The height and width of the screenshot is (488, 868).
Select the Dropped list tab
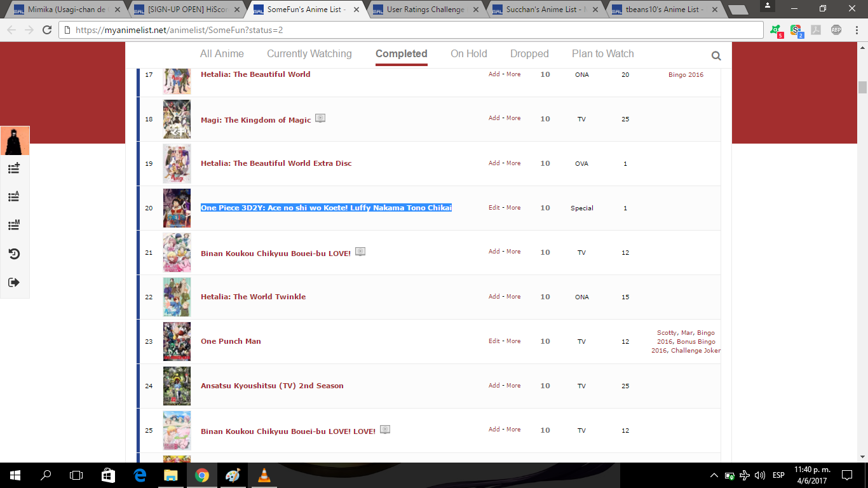(x=529, y=54)
